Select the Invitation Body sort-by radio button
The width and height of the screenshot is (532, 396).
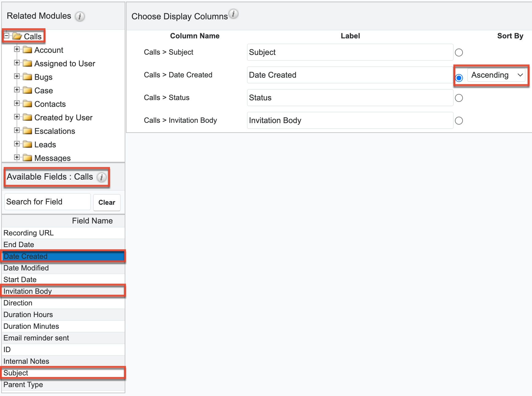click(459, 121)
